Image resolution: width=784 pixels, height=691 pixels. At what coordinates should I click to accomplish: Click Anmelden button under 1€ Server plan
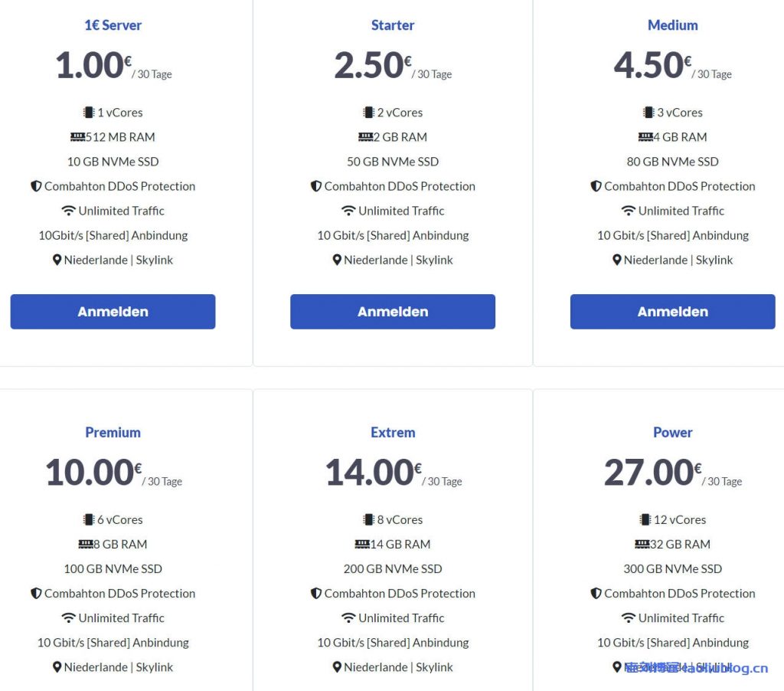coord(113,311)
